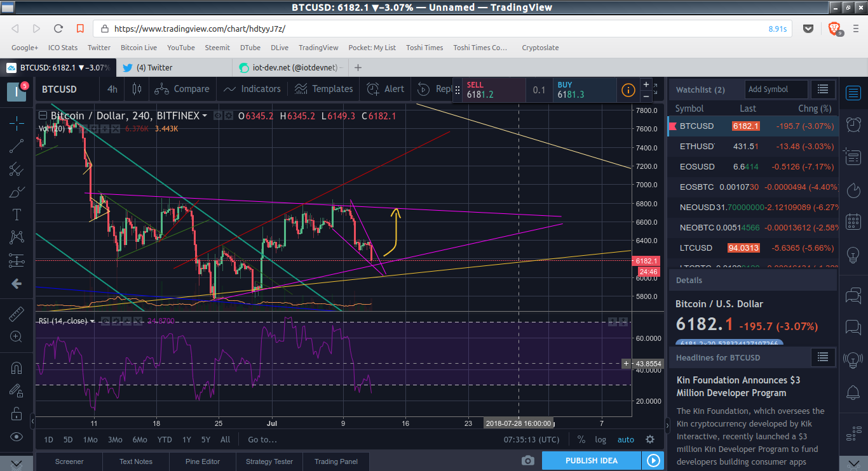Open the candlestick bar style dropdown
Viewport: 868px width, 471px height.
137,89
